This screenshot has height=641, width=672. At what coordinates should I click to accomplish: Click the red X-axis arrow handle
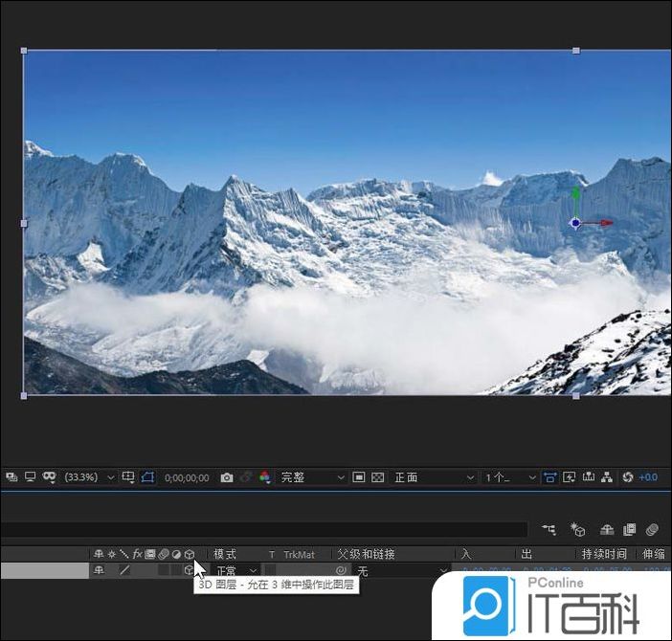pyautogui.click(x=606, y=223)
